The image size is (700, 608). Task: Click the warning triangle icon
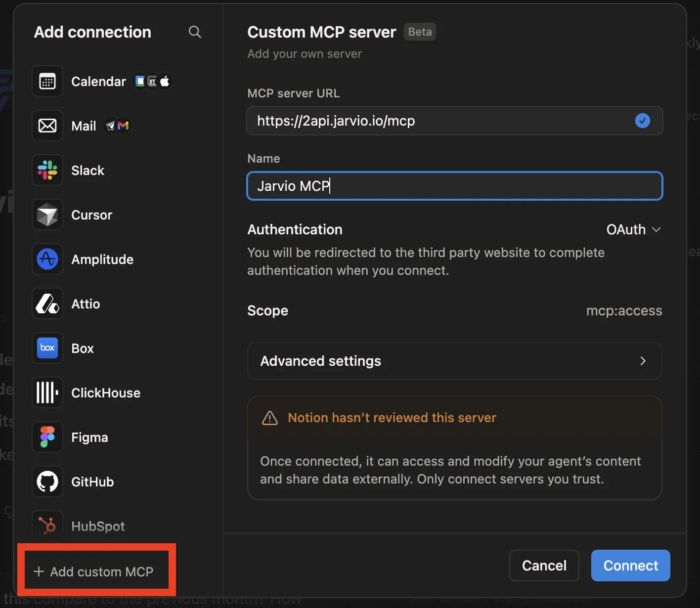(x=269, y=418)
